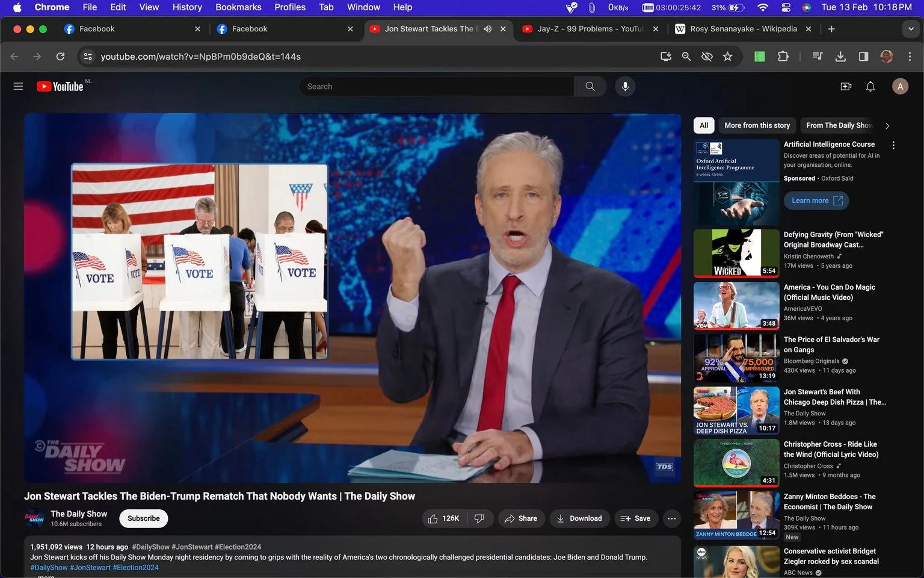
Task: Click the YouTube search magnifier button
Action: 590,86
